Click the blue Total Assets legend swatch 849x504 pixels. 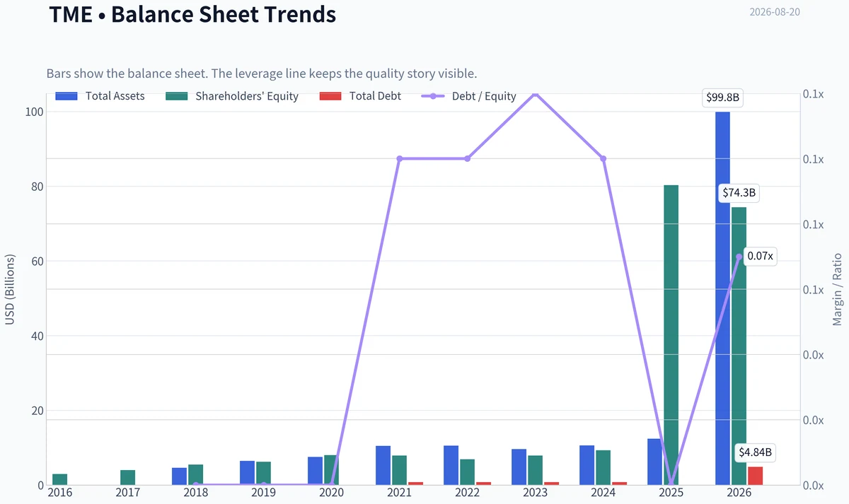tap(66, 96)
